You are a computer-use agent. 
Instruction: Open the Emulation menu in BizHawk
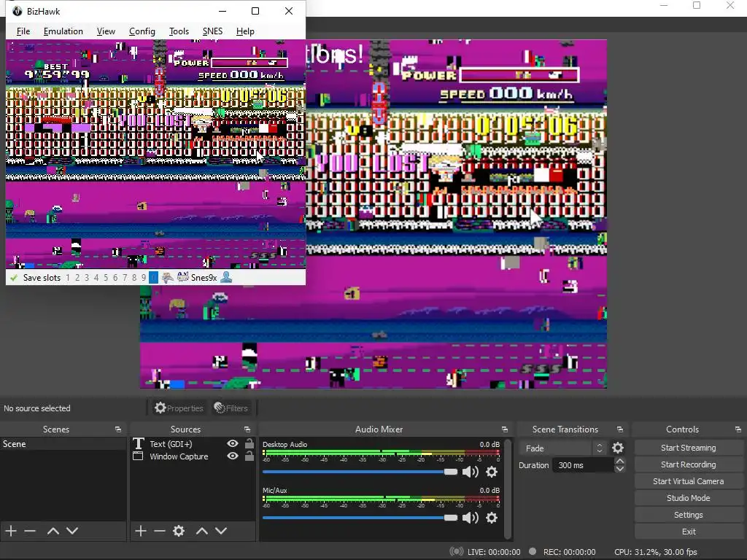pos(63,31)
